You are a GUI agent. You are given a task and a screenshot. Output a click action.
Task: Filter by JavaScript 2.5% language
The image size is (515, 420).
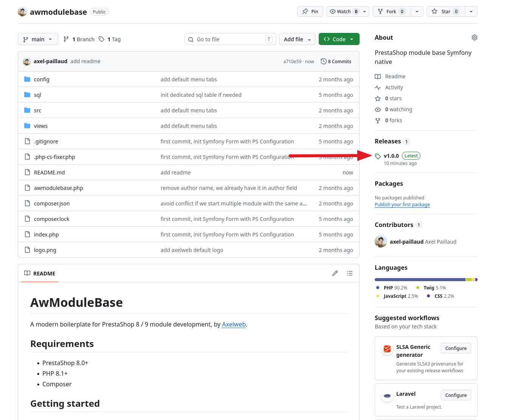397,296
